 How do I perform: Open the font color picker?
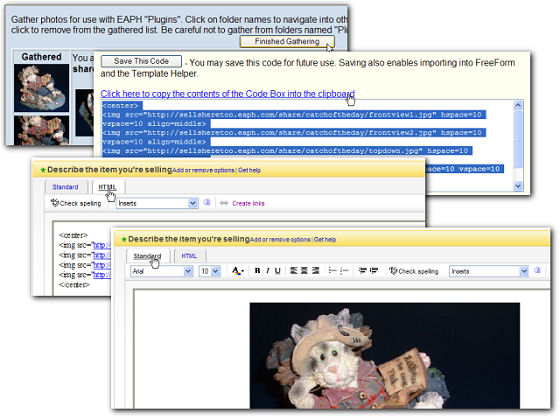pos(238,271)
